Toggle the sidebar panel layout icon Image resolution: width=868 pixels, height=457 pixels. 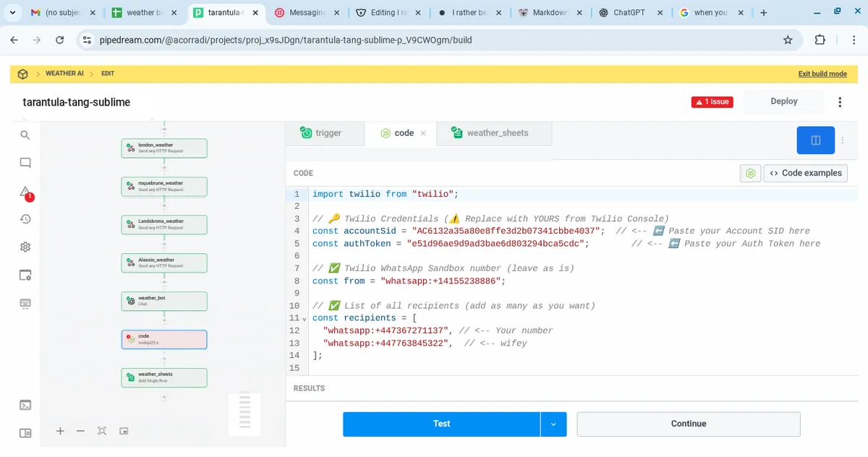(25, 433)
